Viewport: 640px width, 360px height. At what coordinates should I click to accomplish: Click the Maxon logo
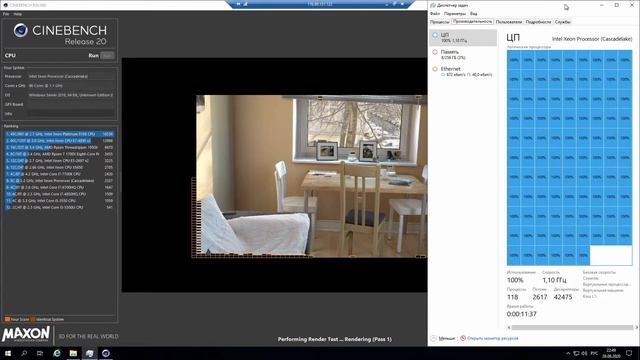tap(26, 335)
